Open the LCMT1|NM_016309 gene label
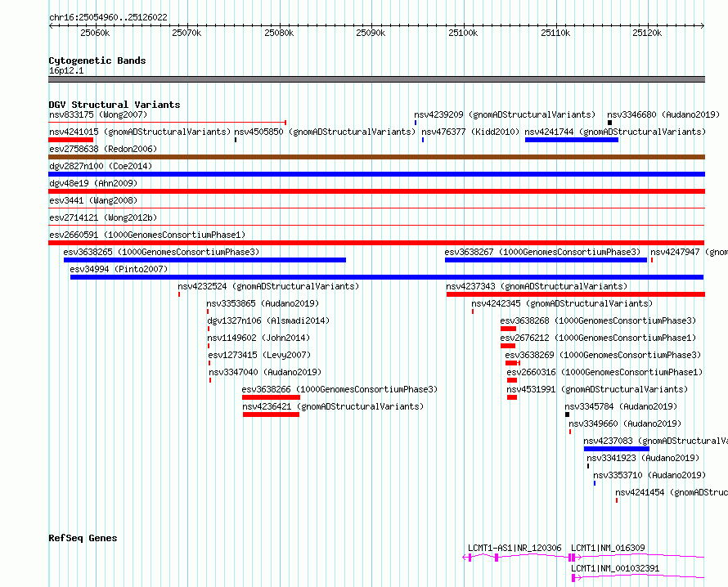The image size is (728, 587). coord(608,548)
